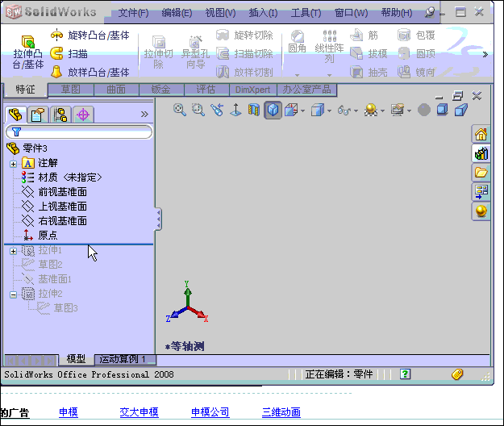Open the view settings dropdown arrow
The width and height of the screenshot is (504, 426).
click(409, 111)
